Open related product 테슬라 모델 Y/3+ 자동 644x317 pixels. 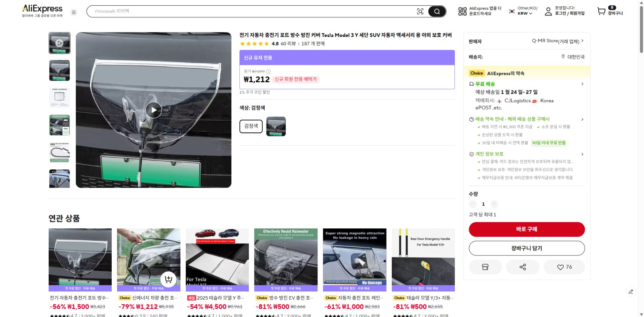click(423, 260)
